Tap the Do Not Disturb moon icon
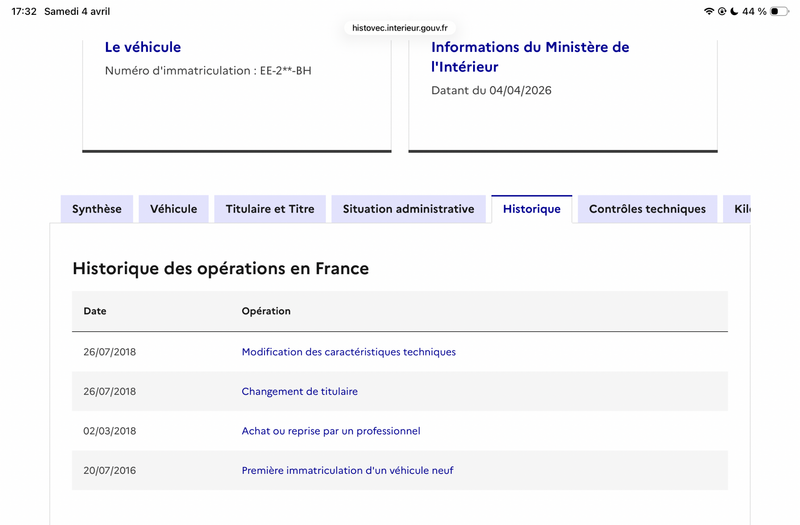Image resolution: width=800 pixels, height=525 pixels. (x=733, y=11)
